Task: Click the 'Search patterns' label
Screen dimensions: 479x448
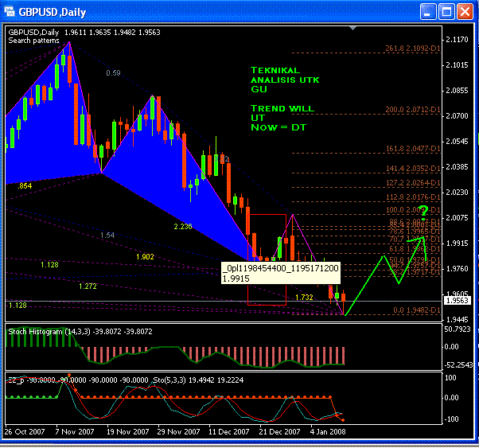Action: click(33, 41)
